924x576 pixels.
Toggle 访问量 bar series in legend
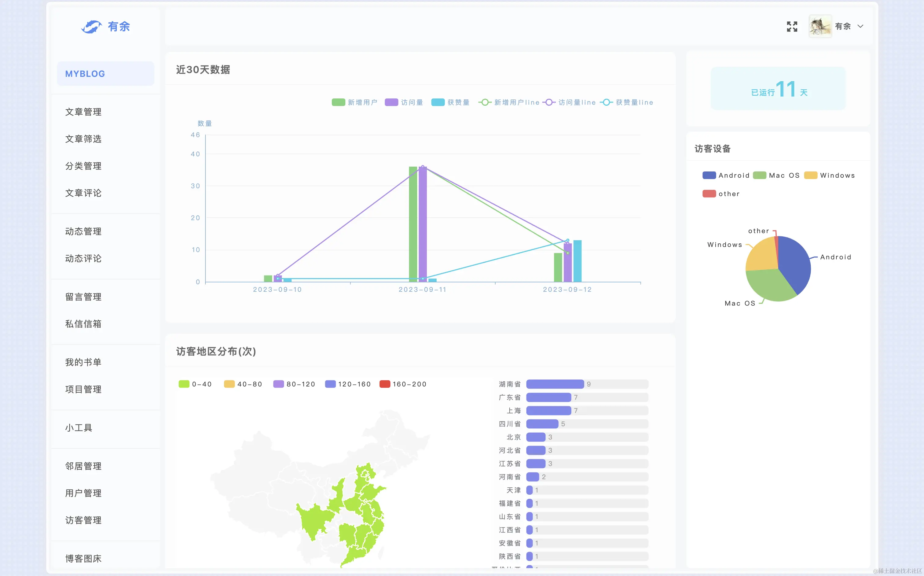pyautogui.click(x=391, y=102)
